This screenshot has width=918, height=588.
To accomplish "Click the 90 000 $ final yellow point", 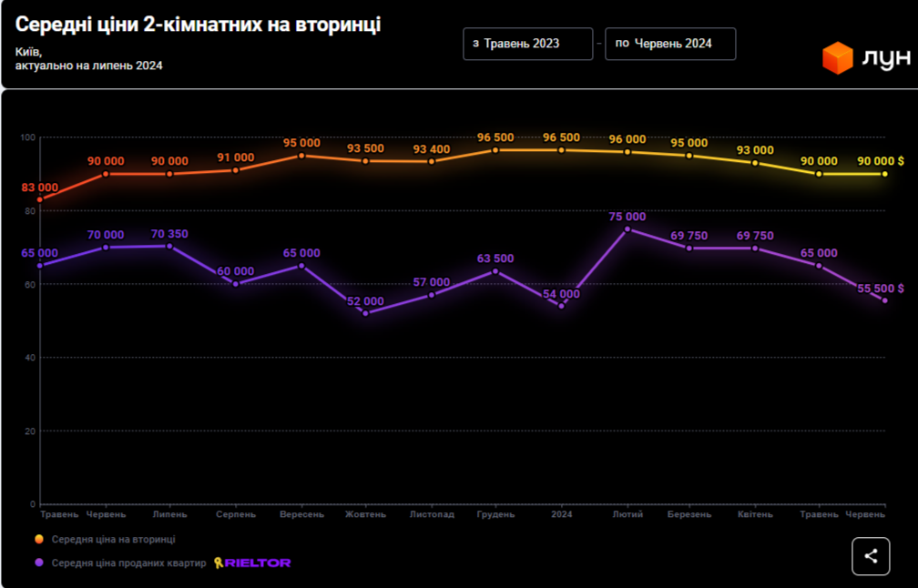I will 884,174.
